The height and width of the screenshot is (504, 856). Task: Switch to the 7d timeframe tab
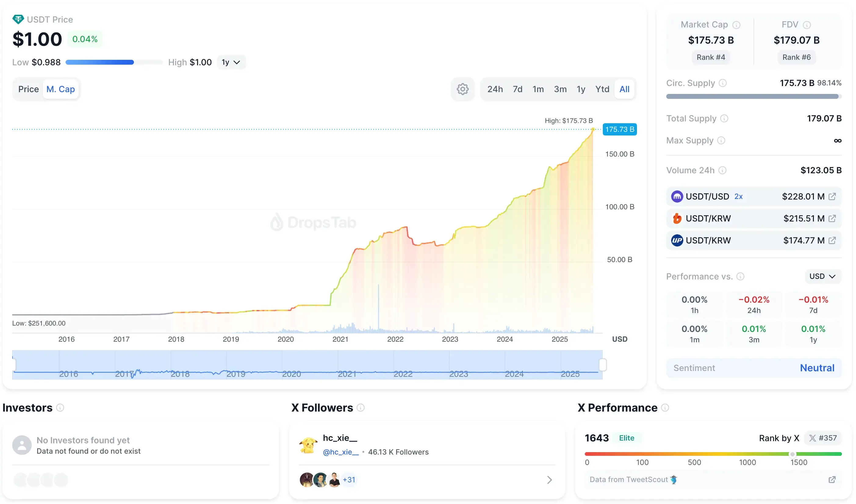(x=517, y=89)
